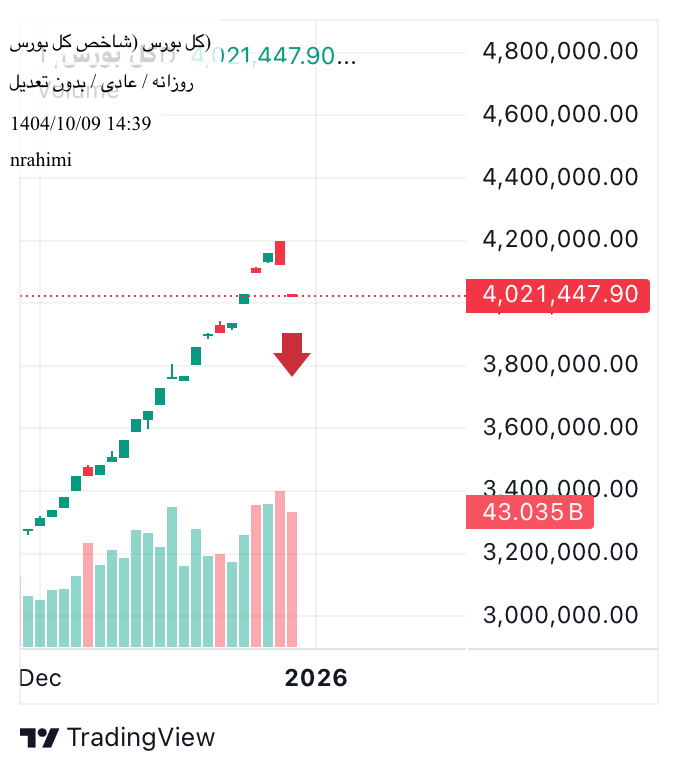
Task: Click the tallest red volume bar
Action: pyautogui.click(x=280, y=568)
